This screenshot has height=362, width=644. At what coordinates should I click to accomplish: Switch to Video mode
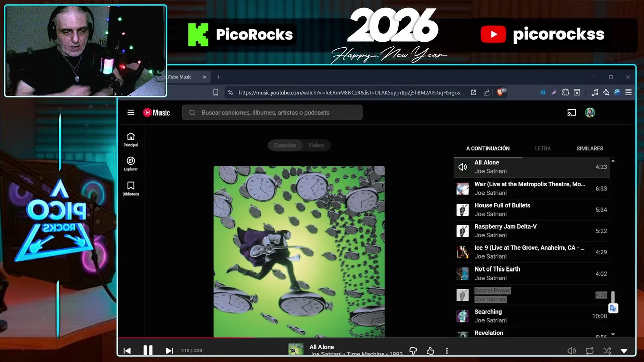click(316, 145)
